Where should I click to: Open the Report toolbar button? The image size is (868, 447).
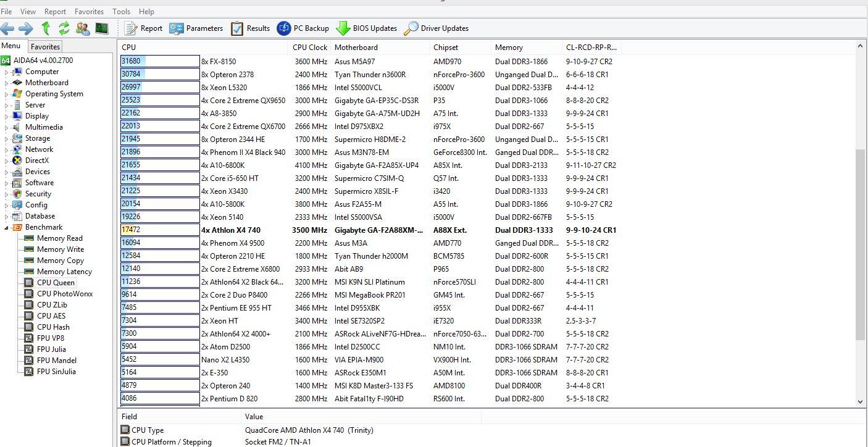click(143, 28)
